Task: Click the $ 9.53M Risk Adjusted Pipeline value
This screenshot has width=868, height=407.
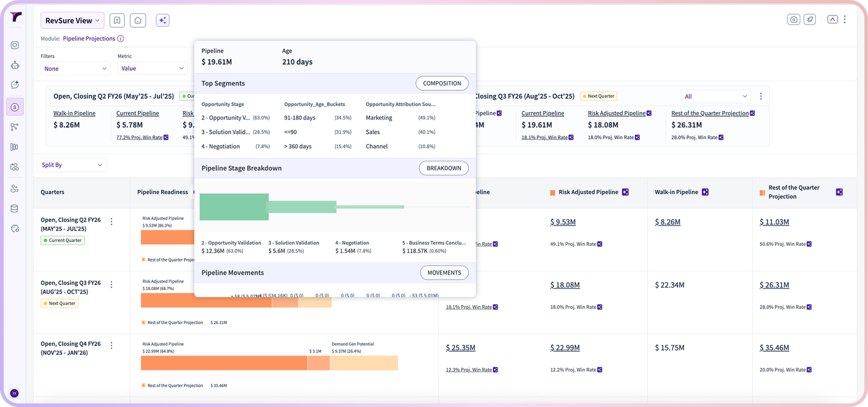Action: 563,222
